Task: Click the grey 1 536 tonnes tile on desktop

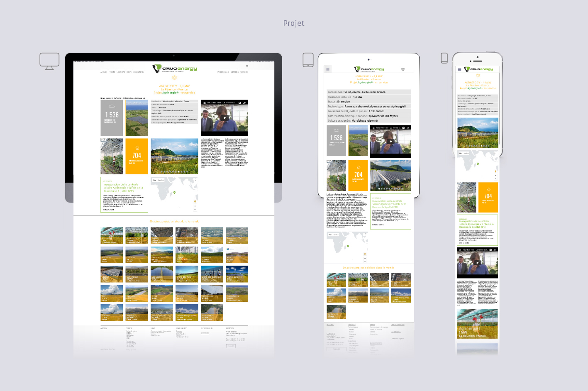Action: click(112, 117)
